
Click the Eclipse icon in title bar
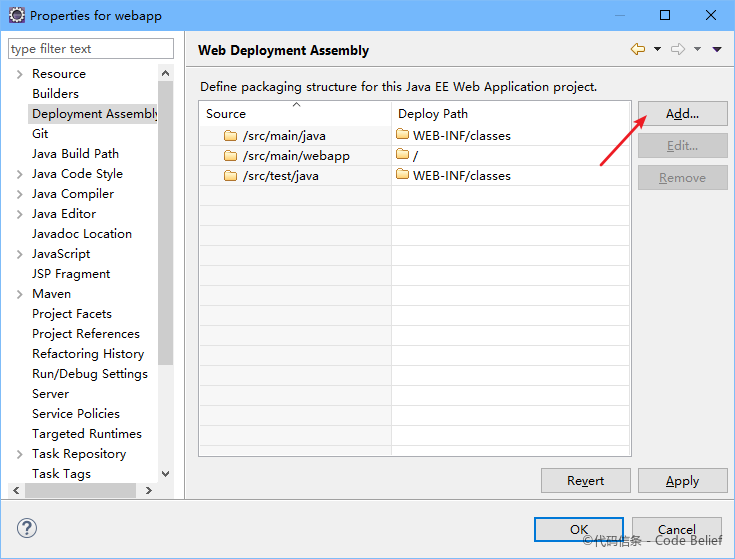click(x=17, y=15)
